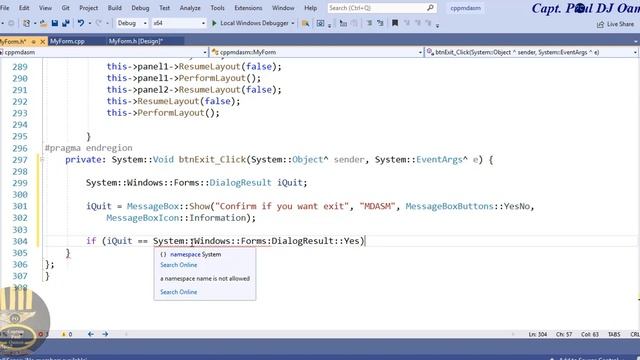Viewport: 640px width, 360px height.
Task: Open the View menu
Action: click(x=45, y=8)
